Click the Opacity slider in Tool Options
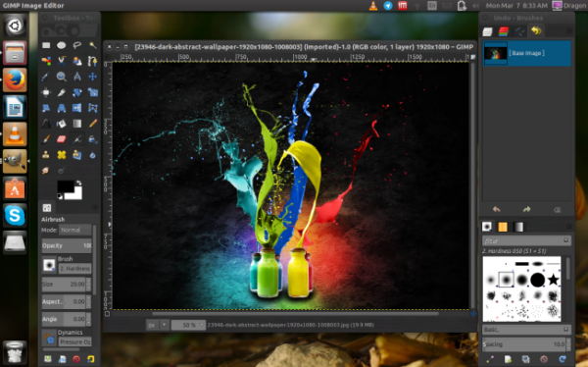The width and height of the screenshot is (588, 367). (x=67, y=245)
